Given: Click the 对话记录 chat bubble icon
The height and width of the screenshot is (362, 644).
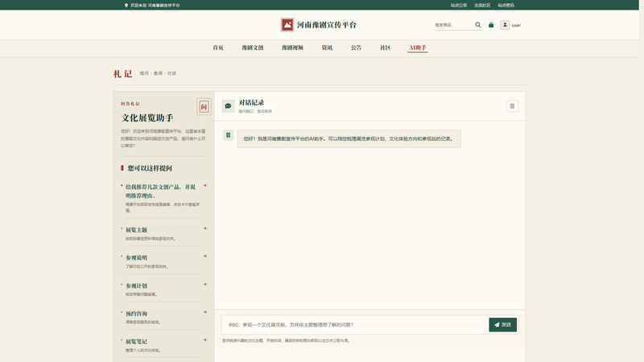Looking at the screenshot, I should click(228, 106).
